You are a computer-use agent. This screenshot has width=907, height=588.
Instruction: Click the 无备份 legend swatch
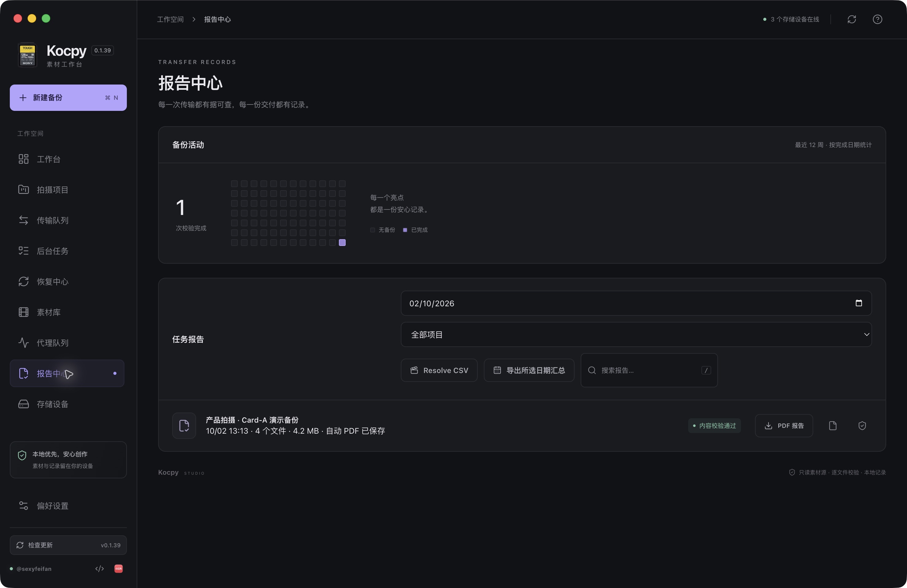pyautogui.click(x=372, y=230)
